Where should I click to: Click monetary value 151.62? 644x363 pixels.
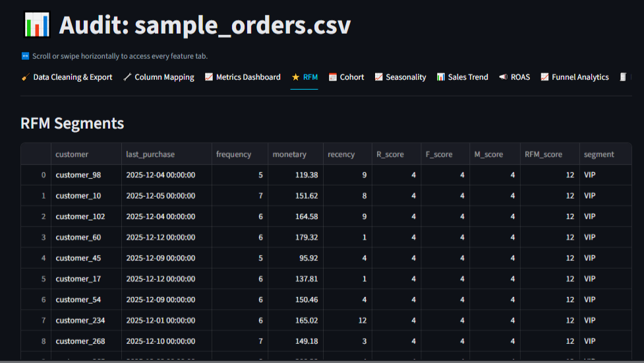296,195
